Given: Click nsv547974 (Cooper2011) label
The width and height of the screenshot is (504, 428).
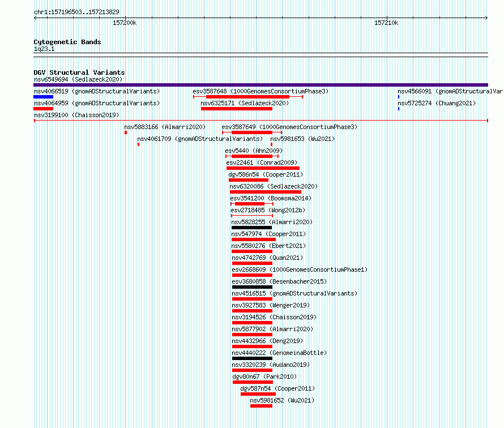Looking at the screenshot, I should click(269, 234).
